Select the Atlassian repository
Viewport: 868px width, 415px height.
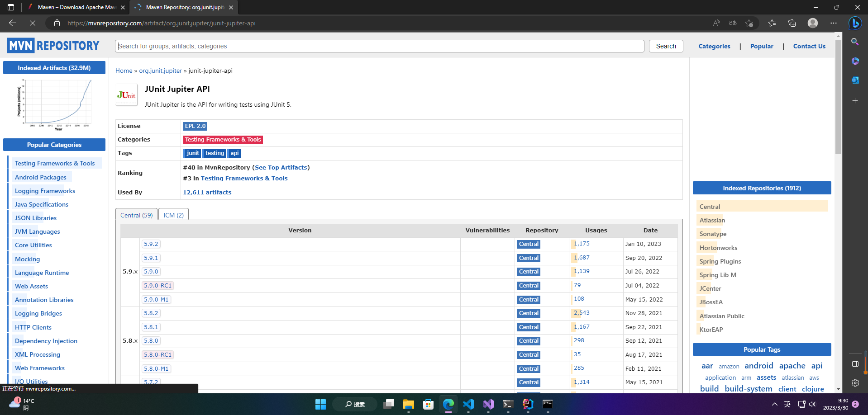[x=712, y=220]
